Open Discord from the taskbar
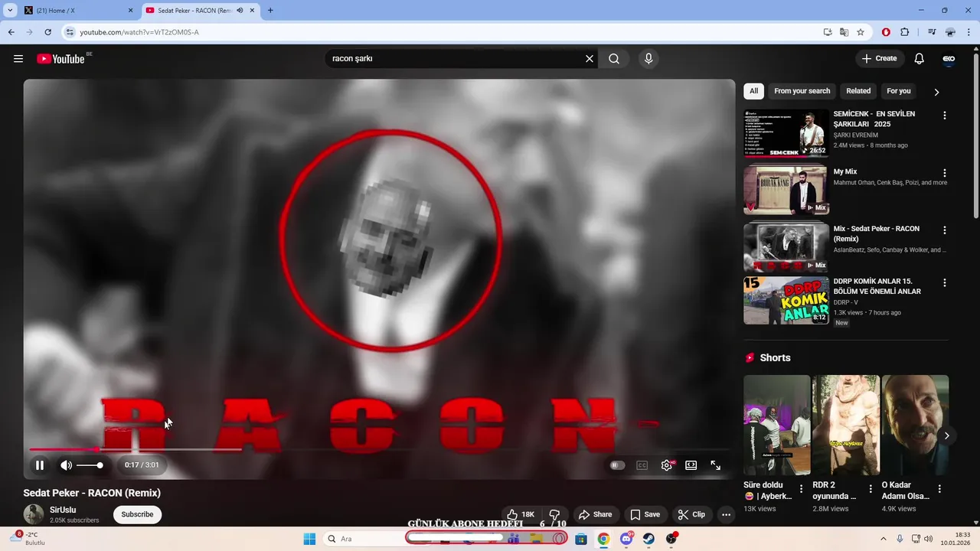Viewport: 980px width, 551px height. (626, 539)
